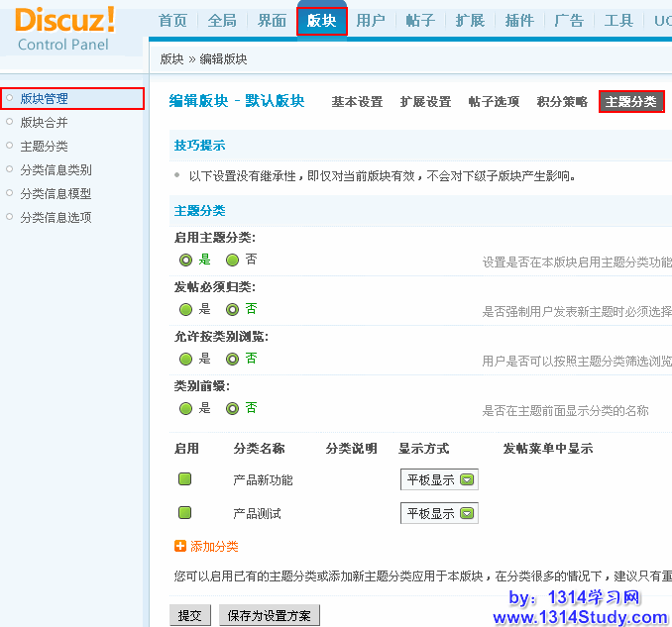Switch to the 帖子选项 tab

(x=494, y=102)
